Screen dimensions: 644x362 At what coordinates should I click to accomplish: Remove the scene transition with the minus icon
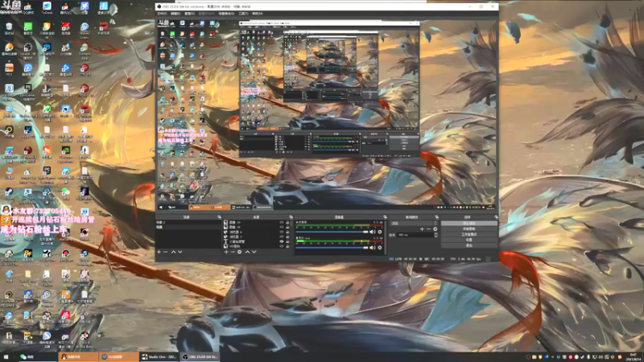pos(428,229)
